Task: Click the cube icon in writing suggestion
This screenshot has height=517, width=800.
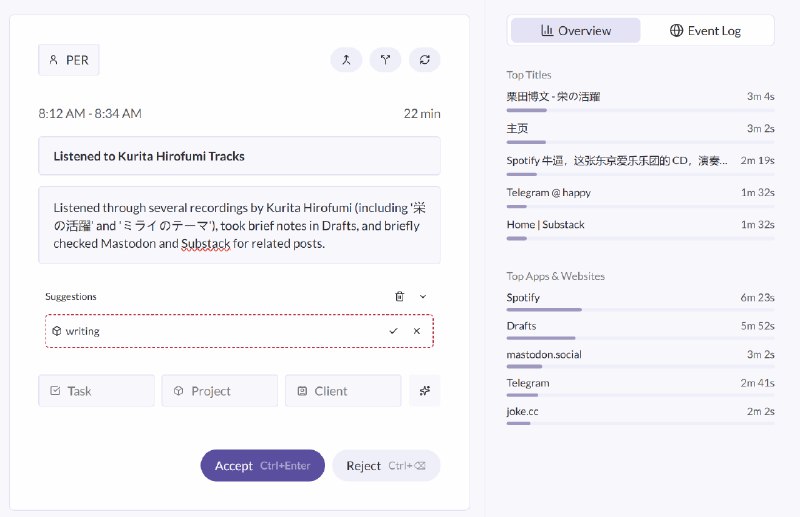Action: [x=57, y=331]
